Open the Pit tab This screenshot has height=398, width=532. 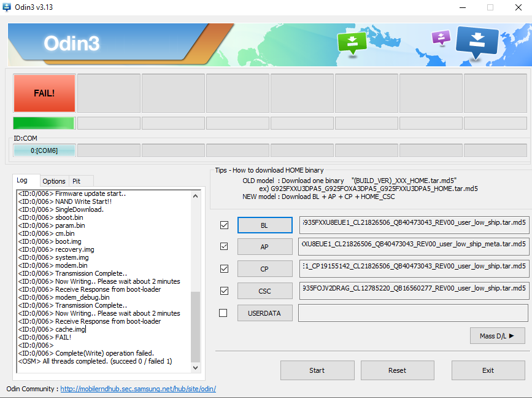point(77,181)
